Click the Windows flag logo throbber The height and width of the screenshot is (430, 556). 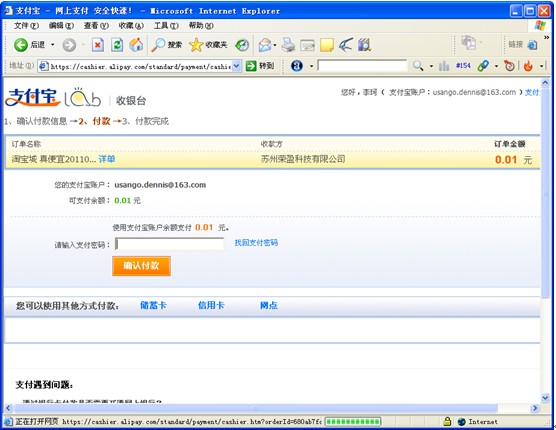pyautogui.click(x=540, y=26)
